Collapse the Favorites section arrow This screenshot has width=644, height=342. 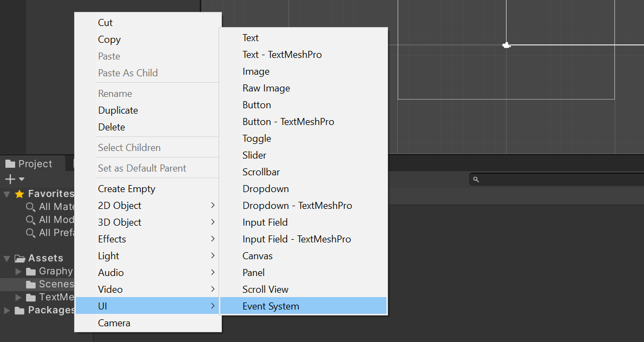(6, 194)
